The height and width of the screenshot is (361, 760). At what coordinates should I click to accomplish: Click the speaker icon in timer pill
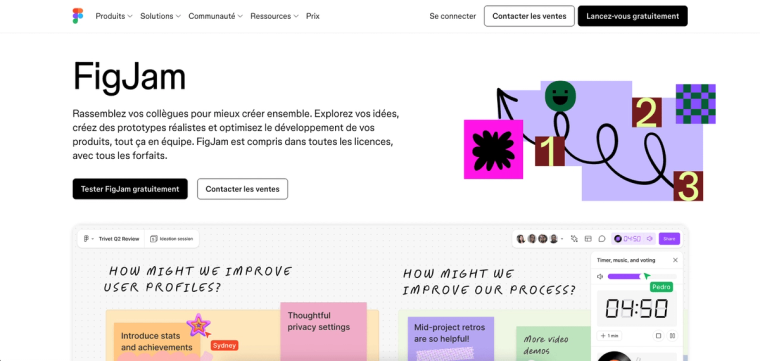coord(649,238)
